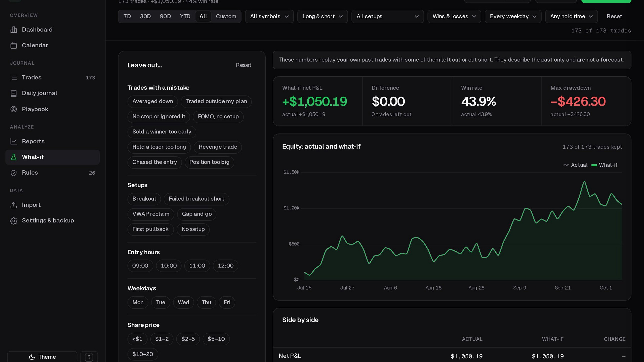Click the green What-if legend swatch
This screenshot has height=362, width=644.
(x=594, y=165)
